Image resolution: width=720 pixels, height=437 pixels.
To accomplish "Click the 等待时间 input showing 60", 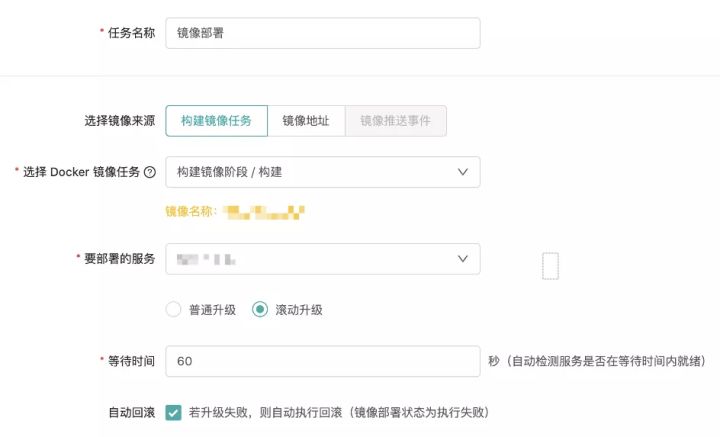I will pos(322,361).
